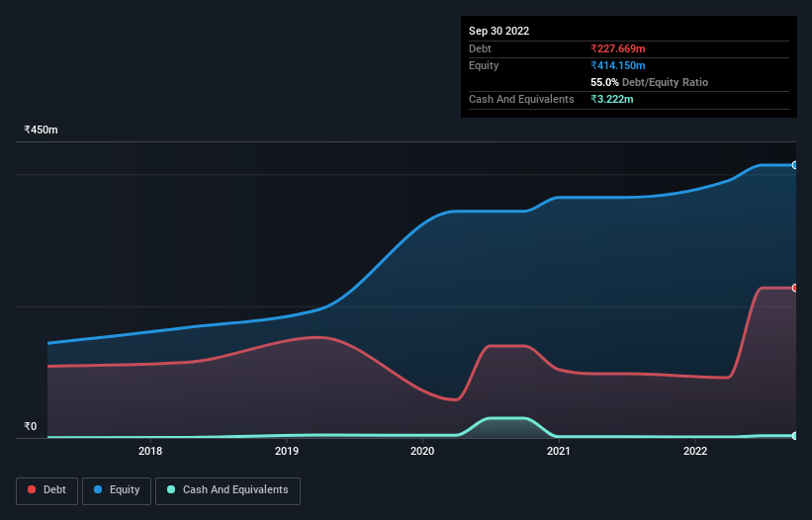Click the blue Equity legend dot
Viewport: 812px width, 520px height.
(x=98, y=489)
